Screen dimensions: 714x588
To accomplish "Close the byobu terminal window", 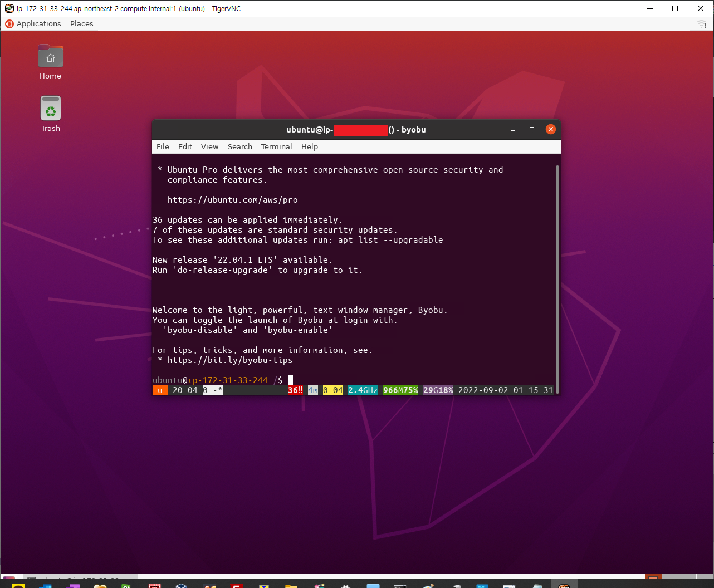I will 551,129.
